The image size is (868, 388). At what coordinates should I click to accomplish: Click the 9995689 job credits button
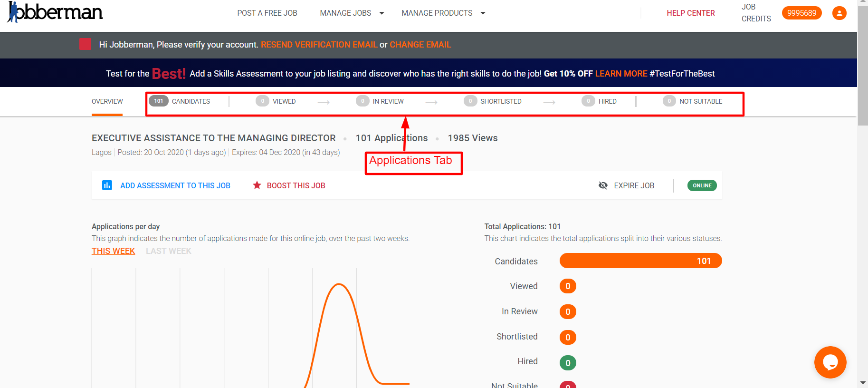pos(801,13)
